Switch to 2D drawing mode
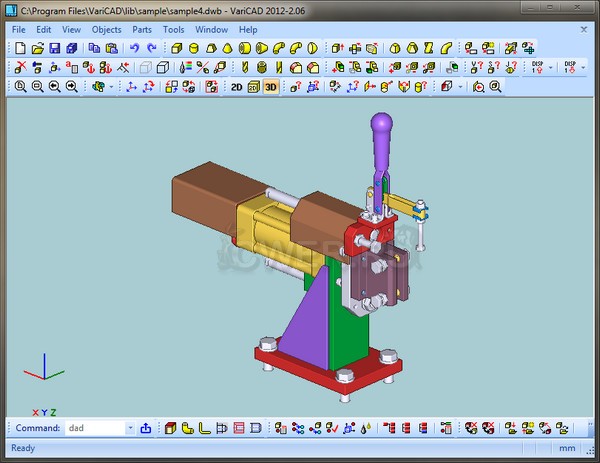This screenshot has height=463, width=600. tap(238, 87)
